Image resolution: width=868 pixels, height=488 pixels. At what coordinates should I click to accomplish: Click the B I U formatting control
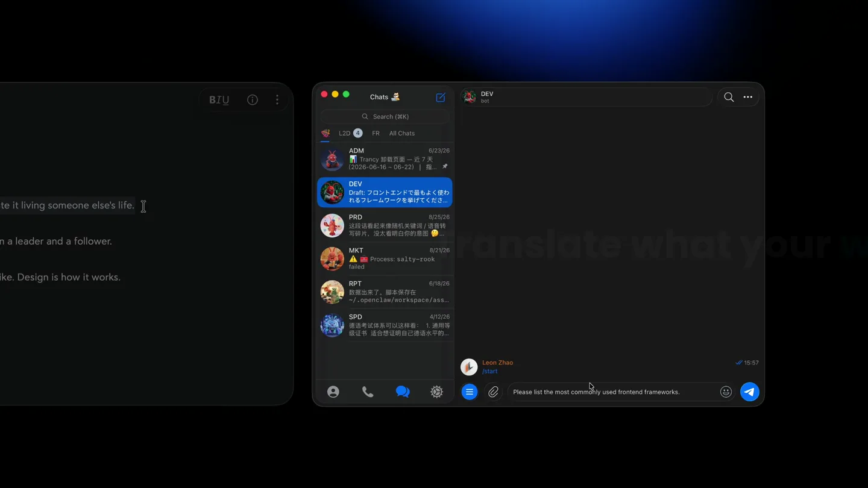tap(219, 100)
